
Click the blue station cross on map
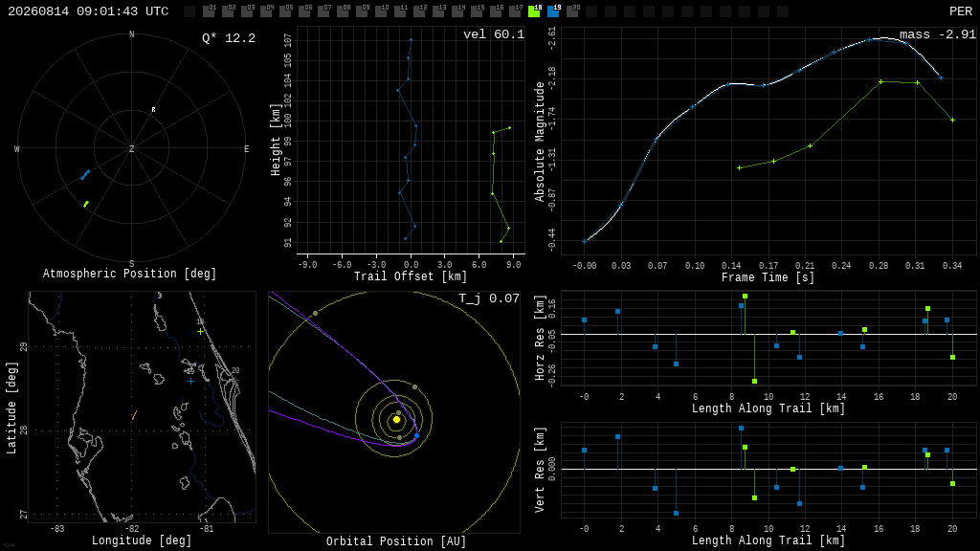pos(190,381)
